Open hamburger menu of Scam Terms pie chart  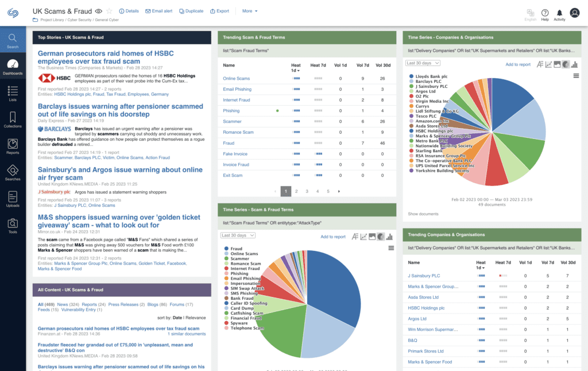391,248
